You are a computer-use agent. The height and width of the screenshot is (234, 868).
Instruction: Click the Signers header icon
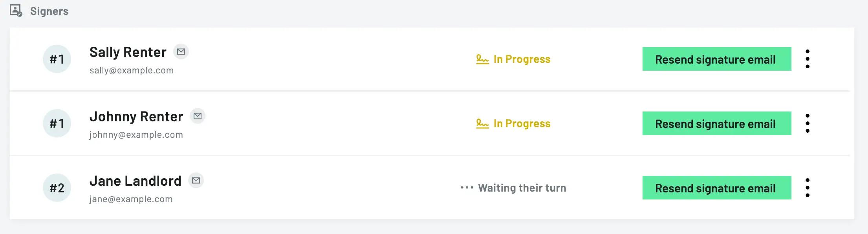point(16,11)
